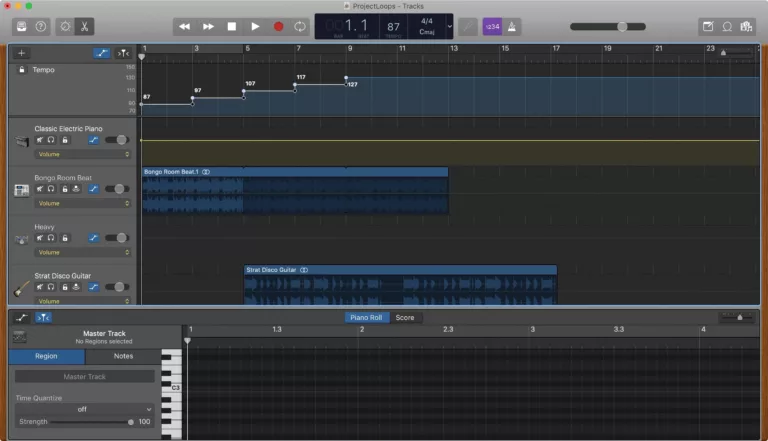
Task: Toggle the editor's automation button
Action: click(x=22, y=318)
